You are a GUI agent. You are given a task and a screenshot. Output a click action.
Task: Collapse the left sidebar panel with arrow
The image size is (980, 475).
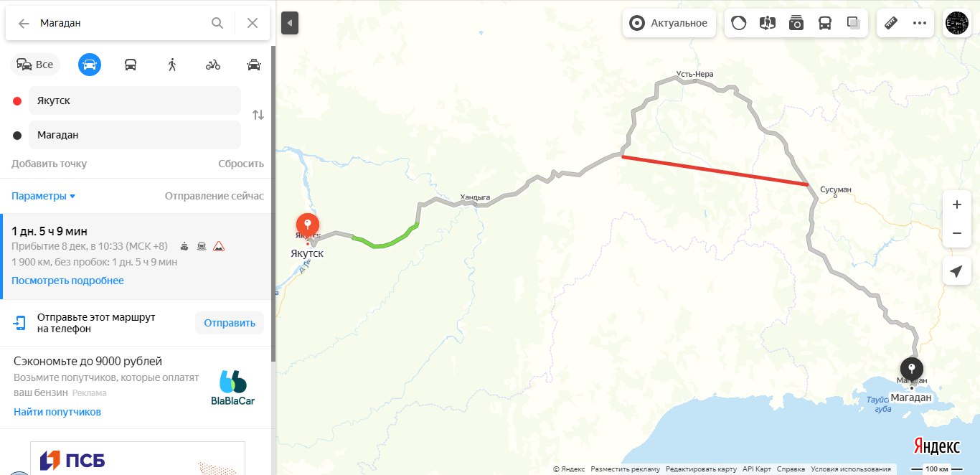pos(290,23)
